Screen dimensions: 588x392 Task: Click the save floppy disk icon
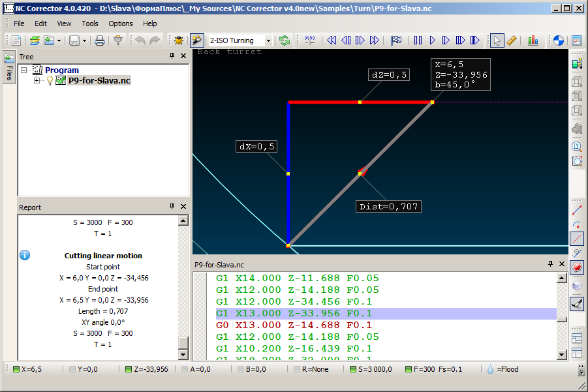(x=74, y=40)
